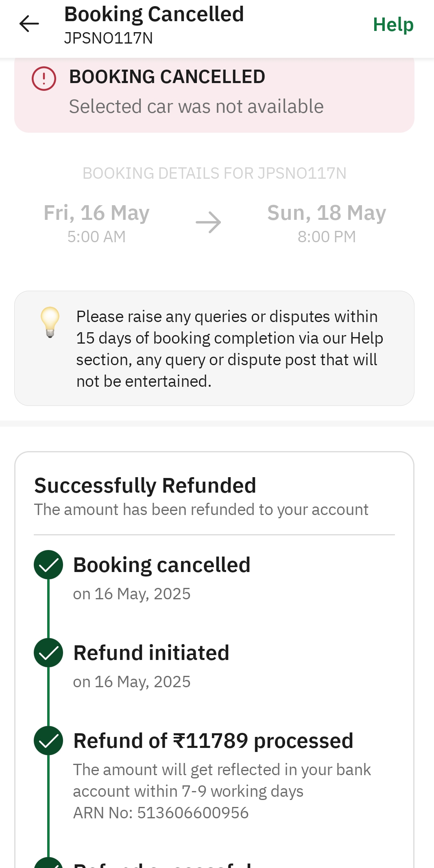Open the Help link
The height and width of the screenshot is (868, 434).
pos(393,24)
